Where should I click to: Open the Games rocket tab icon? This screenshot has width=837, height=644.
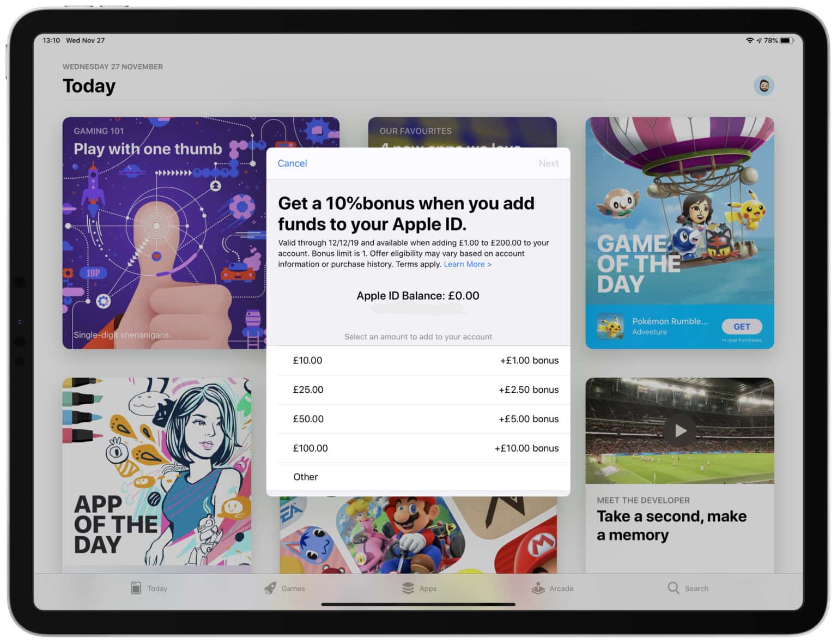pos(270,588)
